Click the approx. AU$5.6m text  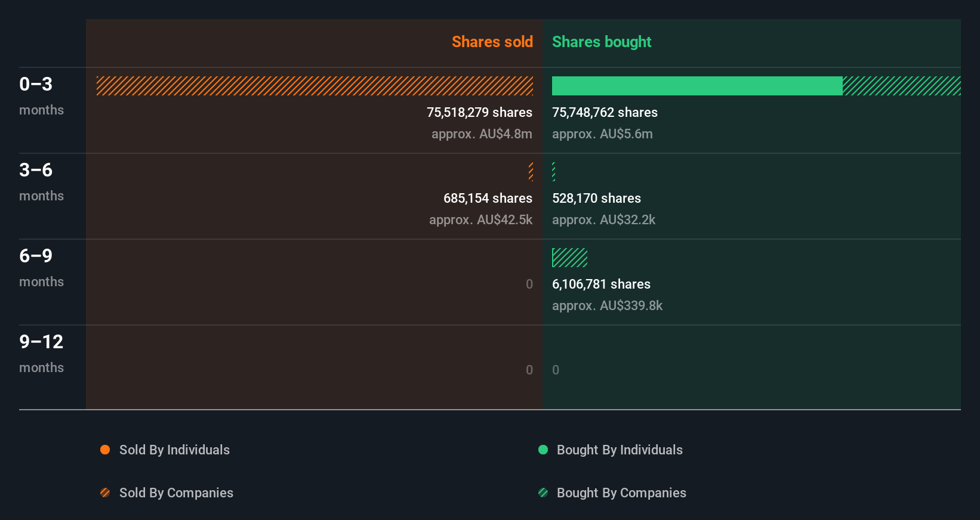point(602,134)
